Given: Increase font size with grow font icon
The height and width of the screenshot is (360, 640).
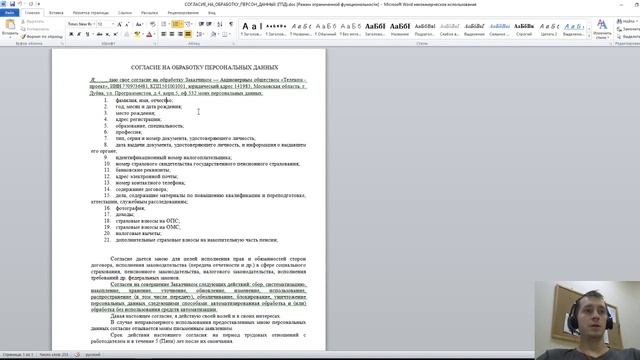Looking at the screenshot, I should [120, 24].
